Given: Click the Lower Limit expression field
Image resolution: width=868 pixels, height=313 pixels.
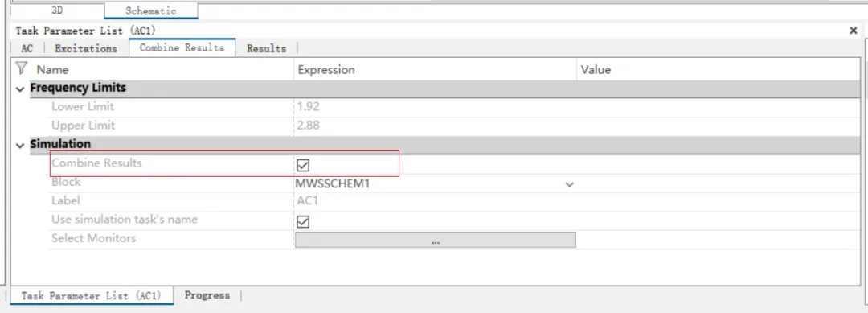Looking at the screenshot, I should click(x=435, y=106).
